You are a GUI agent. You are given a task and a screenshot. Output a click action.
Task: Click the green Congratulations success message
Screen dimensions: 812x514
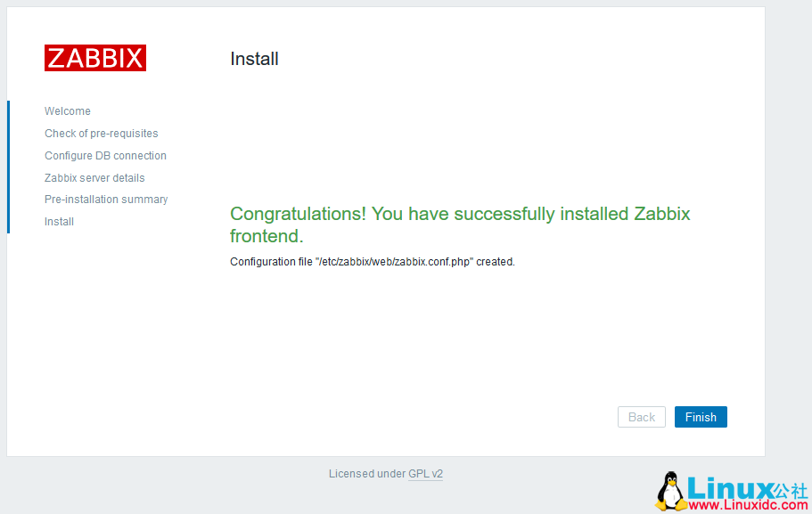click(460, 214)
